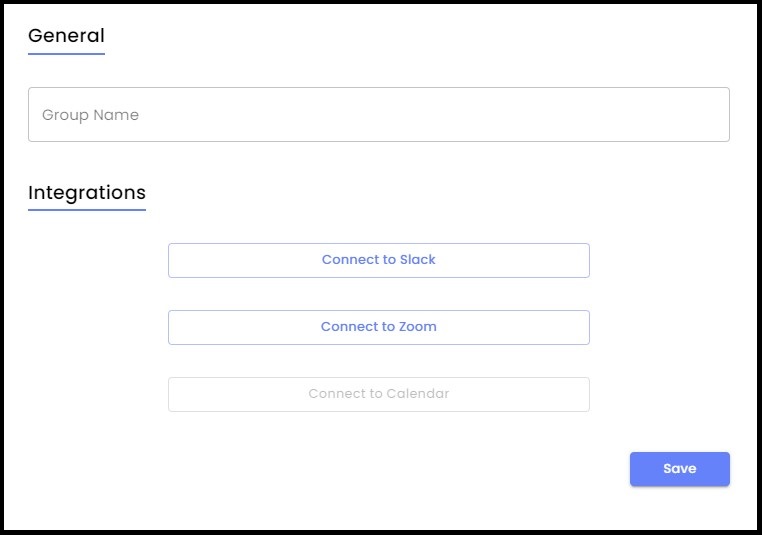Click the 'Connect to Calendar' label text
This screenshot has height=535, width=763.
(379, 393)
